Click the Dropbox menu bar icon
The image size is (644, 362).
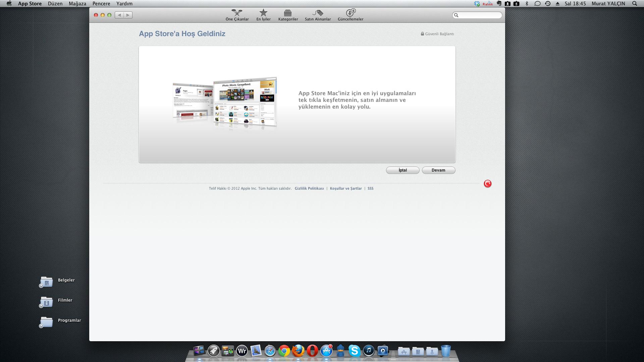(x=477, y=4)
